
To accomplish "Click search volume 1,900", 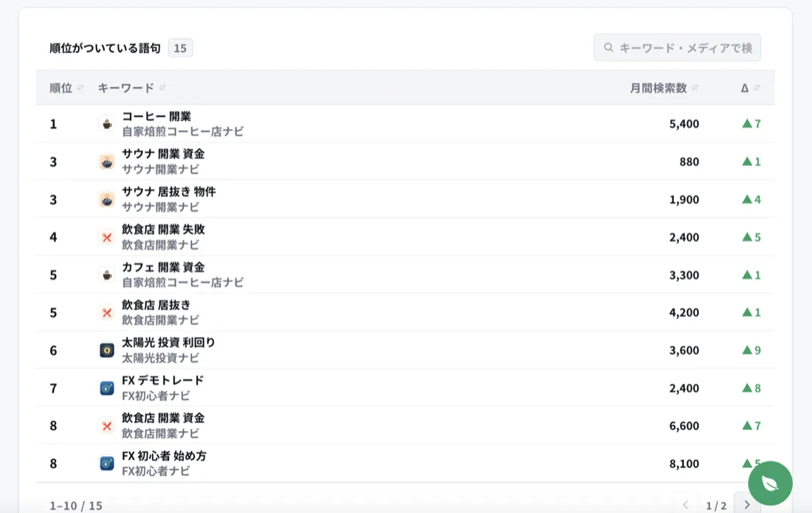I will pos(684,199).
